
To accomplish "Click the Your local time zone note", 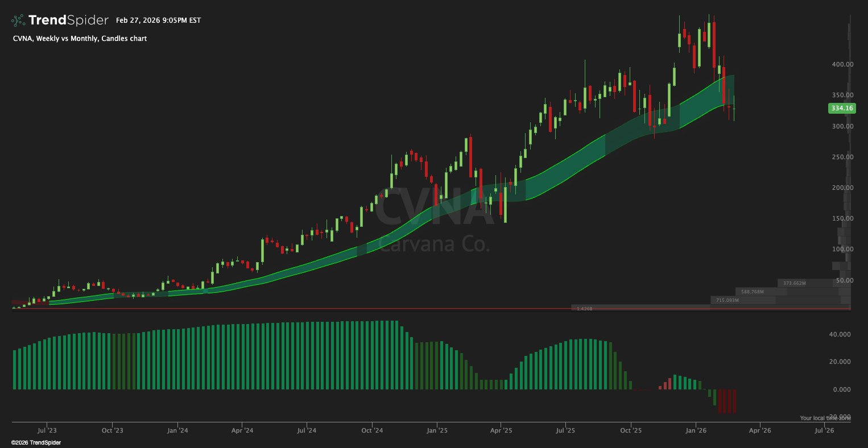I will pos(825,418).
